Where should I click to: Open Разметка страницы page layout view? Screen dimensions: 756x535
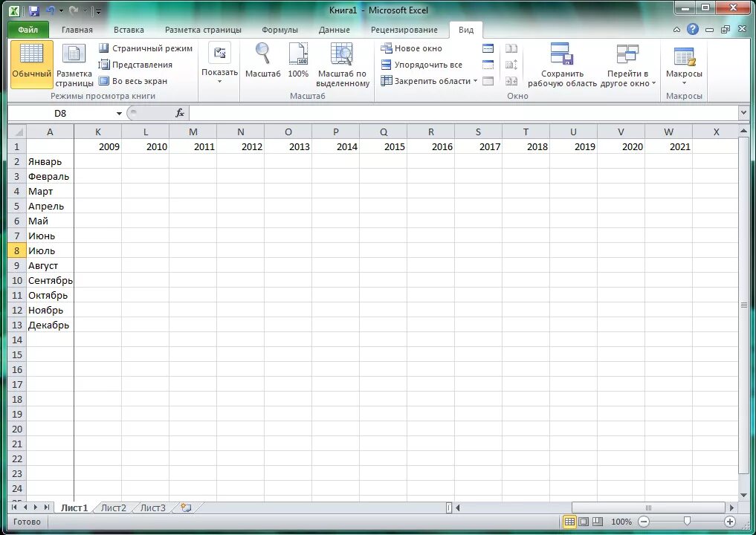(x=74, y=65)
